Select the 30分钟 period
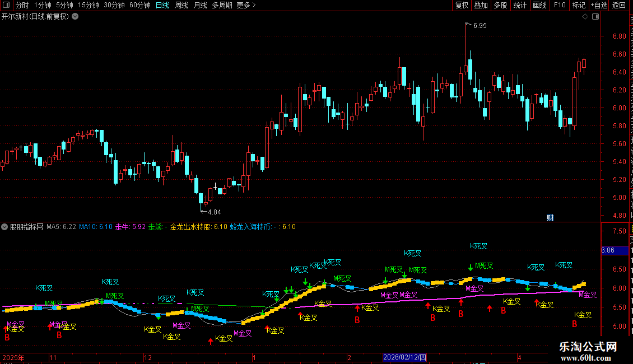Screen dimensions: 633x364 [x=114, y=5]
